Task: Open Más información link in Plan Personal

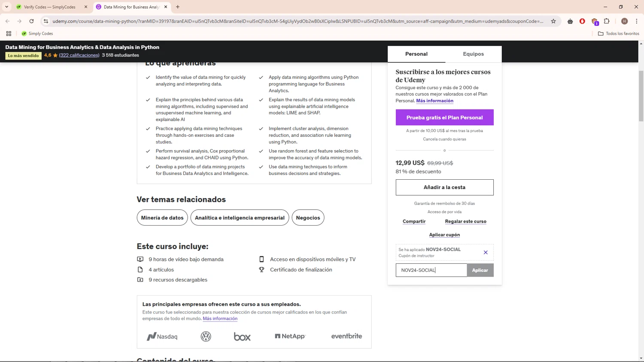Action: (434, 101)
